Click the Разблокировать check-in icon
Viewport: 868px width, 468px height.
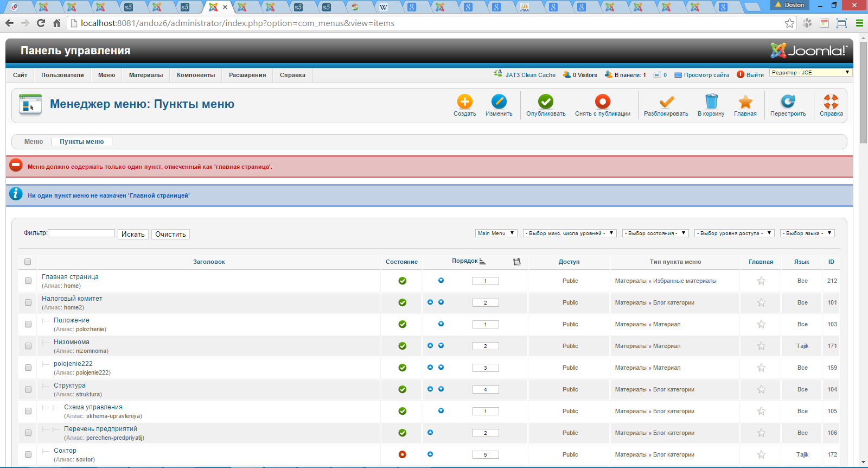[666, 102]
